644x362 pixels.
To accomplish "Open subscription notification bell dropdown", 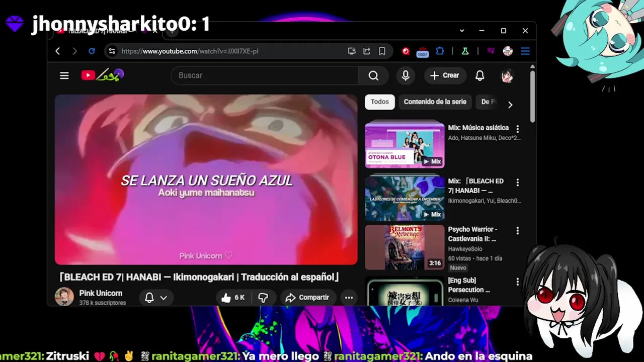I will point(156,298).
